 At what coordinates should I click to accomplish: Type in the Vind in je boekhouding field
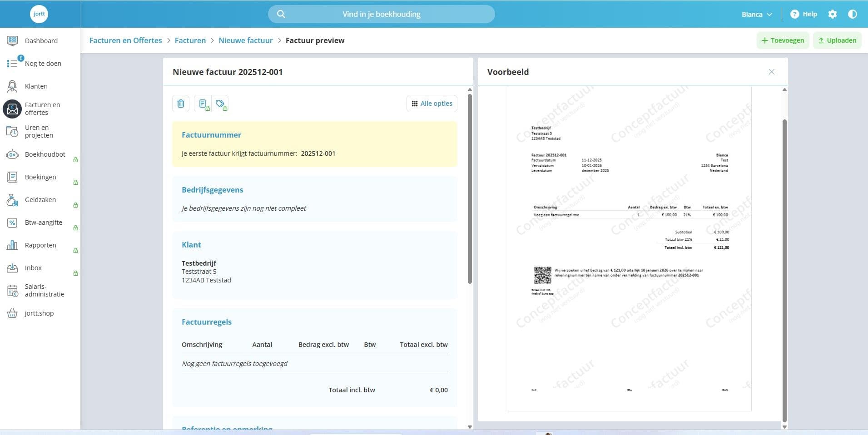[381, 14]
